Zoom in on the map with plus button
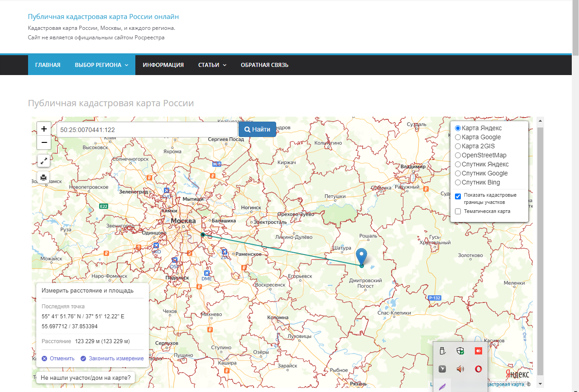579x392 pixels. 43,129
